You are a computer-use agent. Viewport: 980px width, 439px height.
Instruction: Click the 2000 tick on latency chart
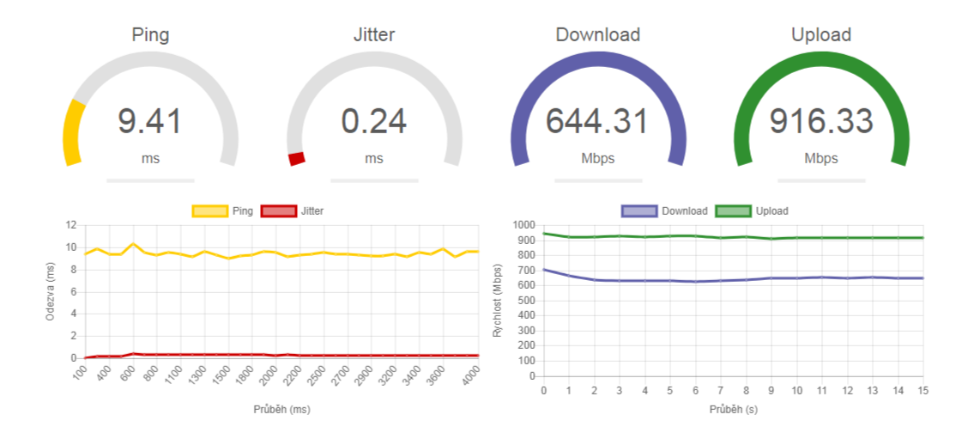[269, 375]
